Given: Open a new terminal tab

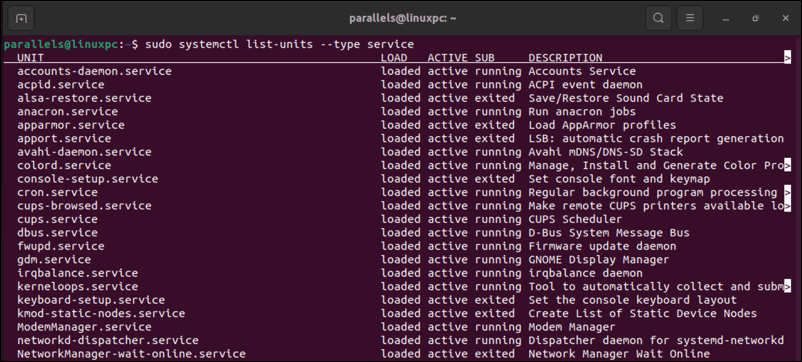Looking at the screenshot, I should (x=21, y=18).
